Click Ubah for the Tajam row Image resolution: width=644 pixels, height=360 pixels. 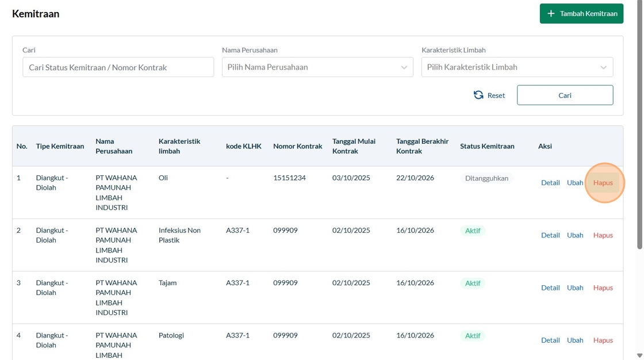point(575,288)
